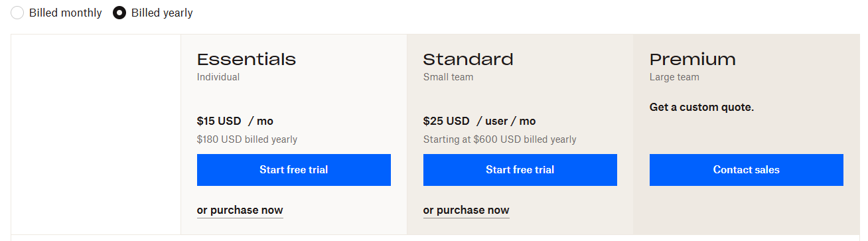The width and height of the screenshot is (868, 241).
Task: Start free trial for Standard plan
Action: [520, 170]
